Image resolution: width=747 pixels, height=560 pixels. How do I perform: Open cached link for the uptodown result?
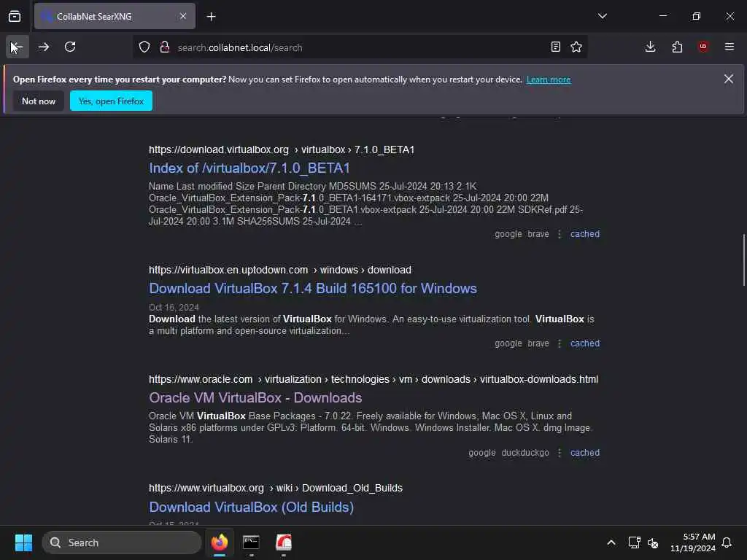pyautogui.click(x=585, y=343)
